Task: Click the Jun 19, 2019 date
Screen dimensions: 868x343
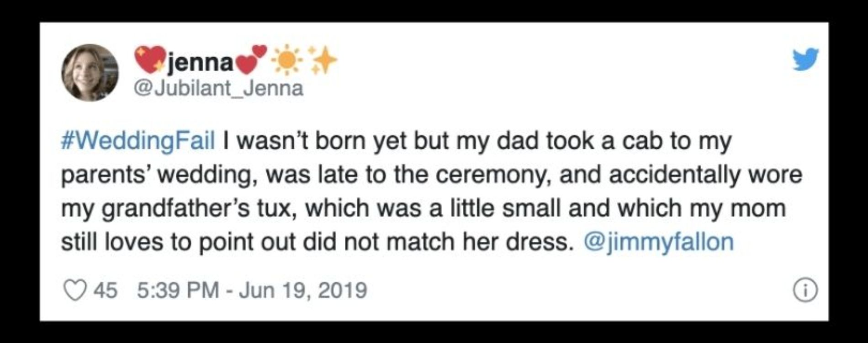Action: pyautogui.click(x=303, y=290)
